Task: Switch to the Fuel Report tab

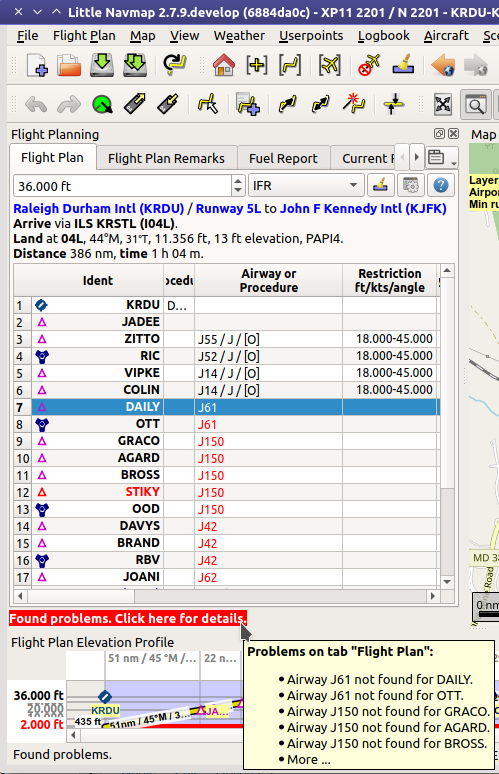Action: [x=283, y=158]
